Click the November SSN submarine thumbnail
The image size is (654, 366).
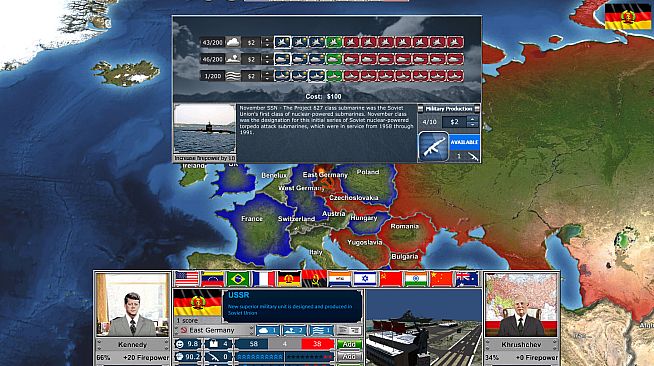pyautogui.click(x=205, y=129)
